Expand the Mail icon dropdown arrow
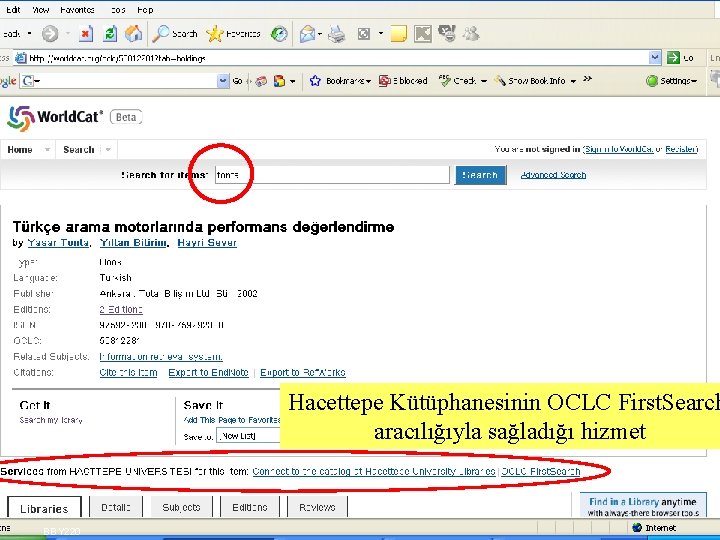This screenshot has height=540, width=720. [x=320, y=34]
